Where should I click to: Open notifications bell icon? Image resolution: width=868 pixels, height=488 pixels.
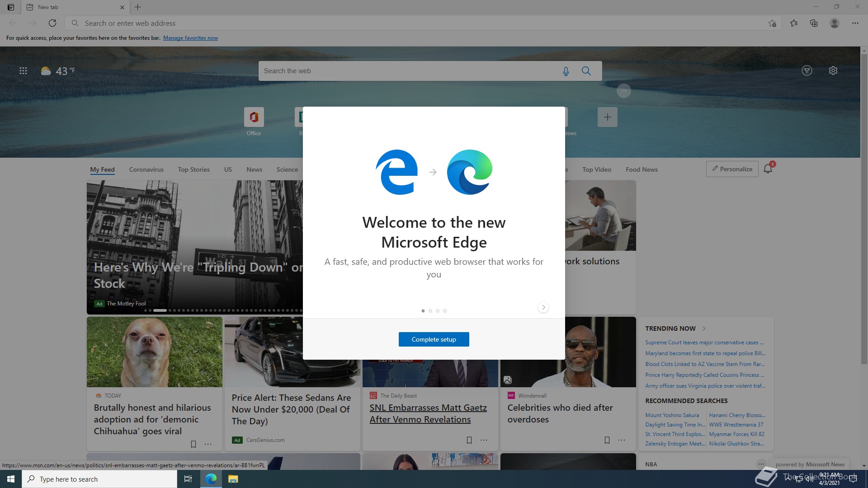coord(768,169)
